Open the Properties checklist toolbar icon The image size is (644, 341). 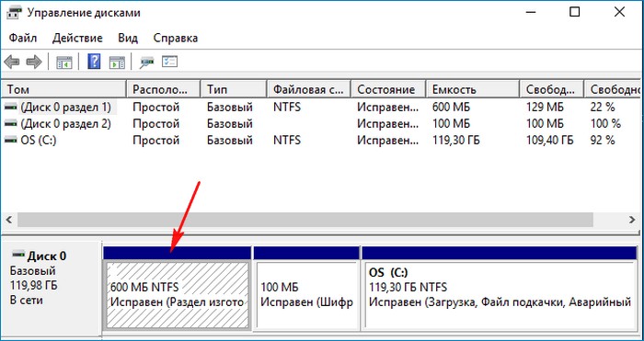[169, 62]
